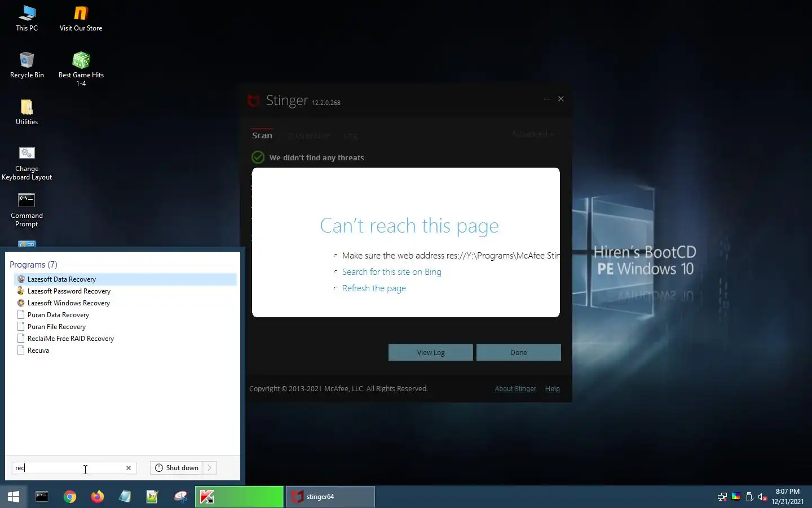Click the Lazesoft Windows Recovery icon
The image size is (812, 508).
point(21,303)
